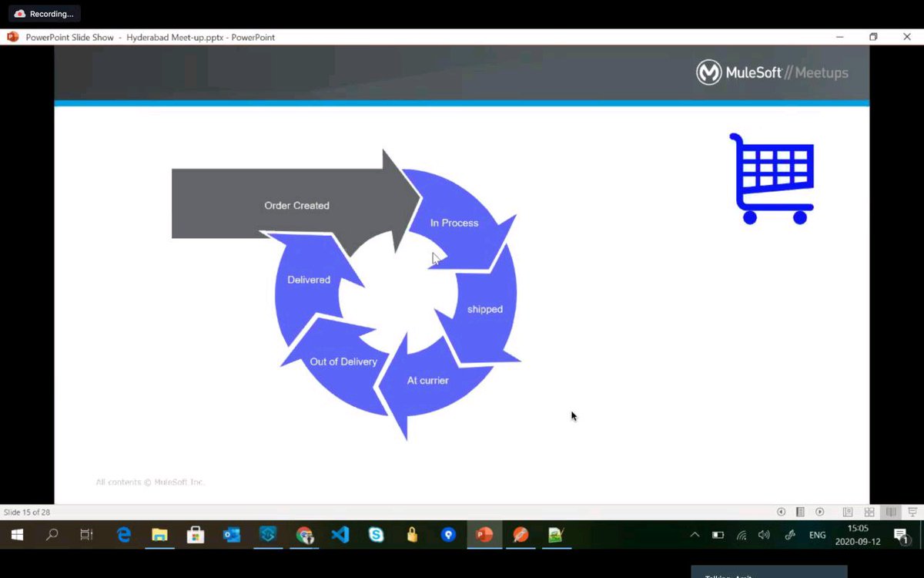This screenshot has width=924, height=578.
Task: Click the PowerPoint app icon in title bar
Action: 12,37
